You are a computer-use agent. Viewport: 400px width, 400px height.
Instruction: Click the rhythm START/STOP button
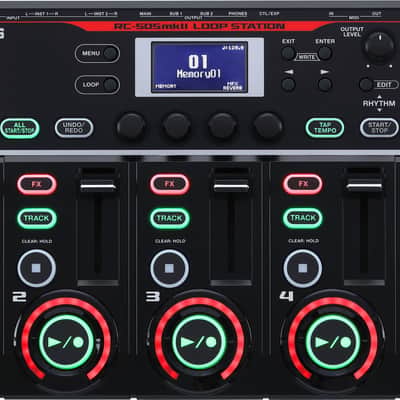point(379,128)
